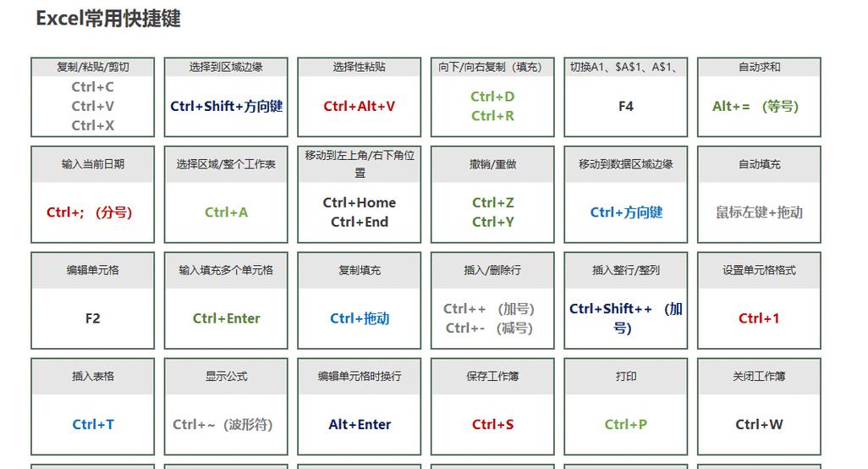868x469 pixels.
Task: Click the 'Ctrl+拖动' shortcut text
Action: coord(360,318)
